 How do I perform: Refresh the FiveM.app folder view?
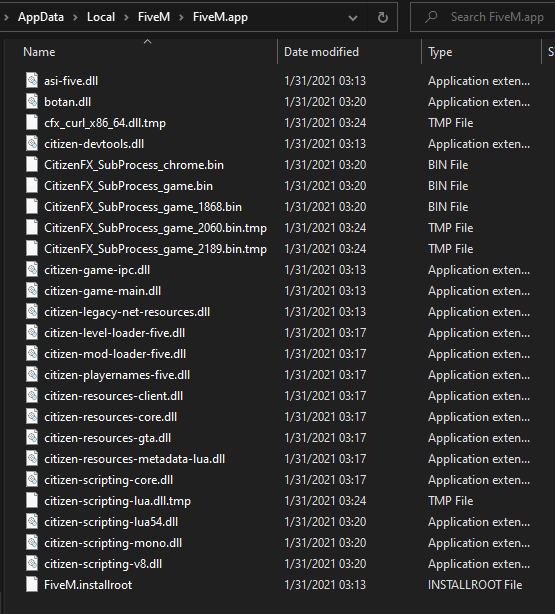coord(382,17)
